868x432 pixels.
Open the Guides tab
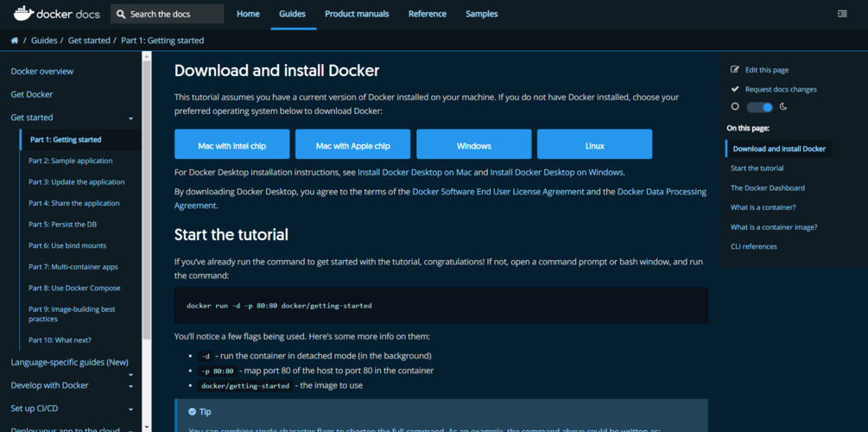pos(292,14)
